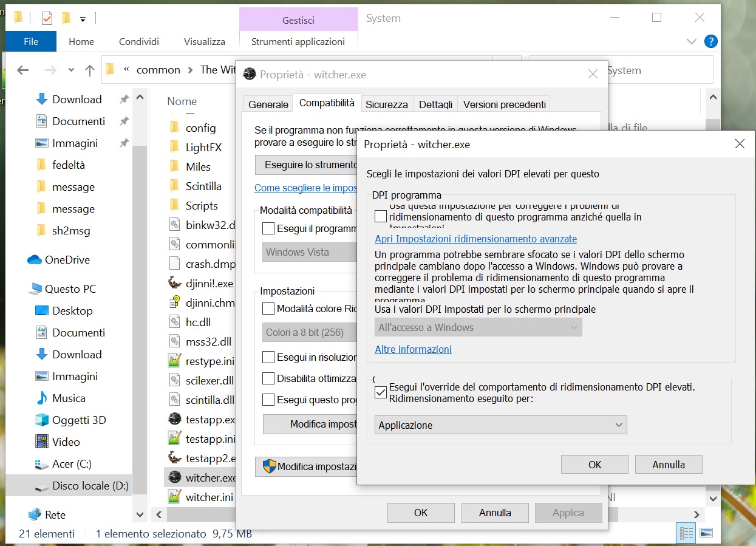Enable Esegui in risoluzione checkbox
Viewport: 756px width, 546px height.
tap(268, 357)
